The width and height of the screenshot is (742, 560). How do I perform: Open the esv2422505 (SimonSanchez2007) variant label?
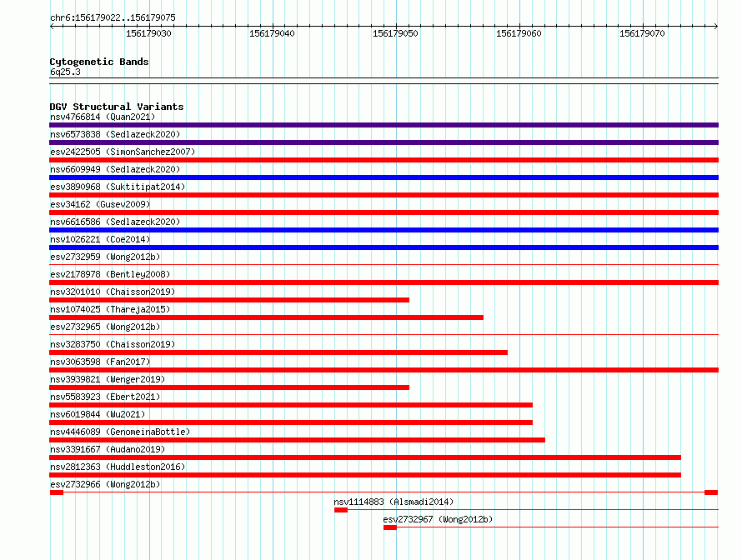tap(123, 152)
